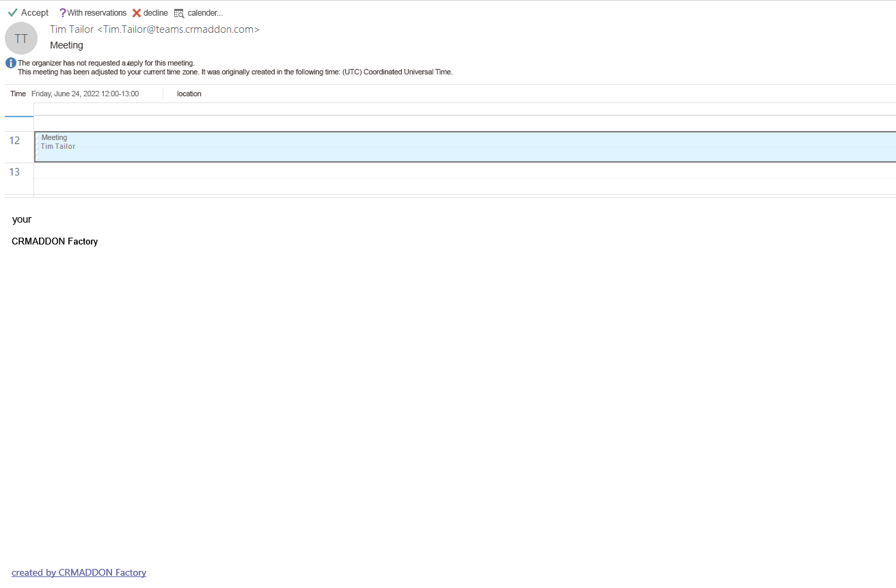896x588 pixels.
Task: Select the Time column header
Action: click(x=18, y=94)
